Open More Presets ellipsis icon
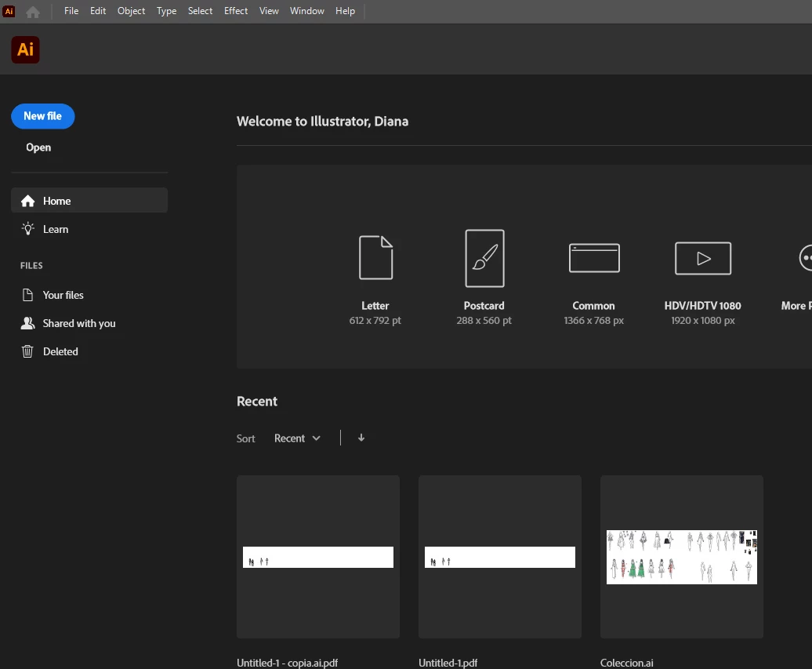 click(805, 257)
